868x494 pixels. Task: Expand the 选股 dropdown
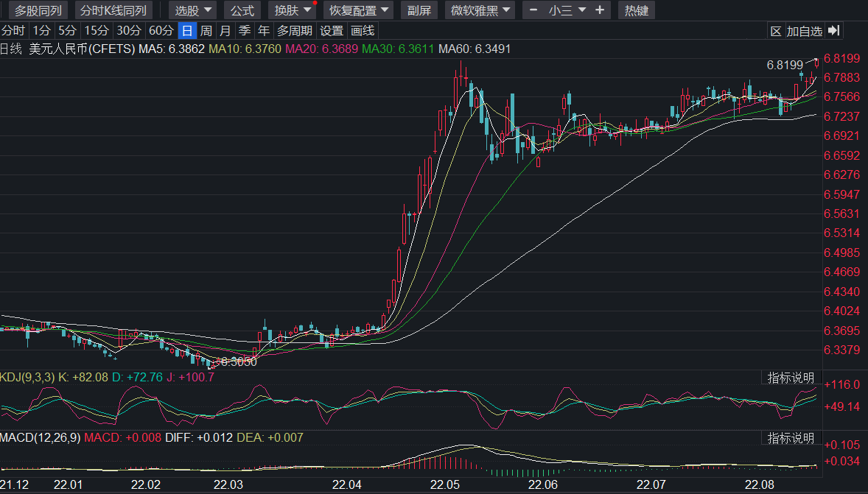click(x=194, y=10)
